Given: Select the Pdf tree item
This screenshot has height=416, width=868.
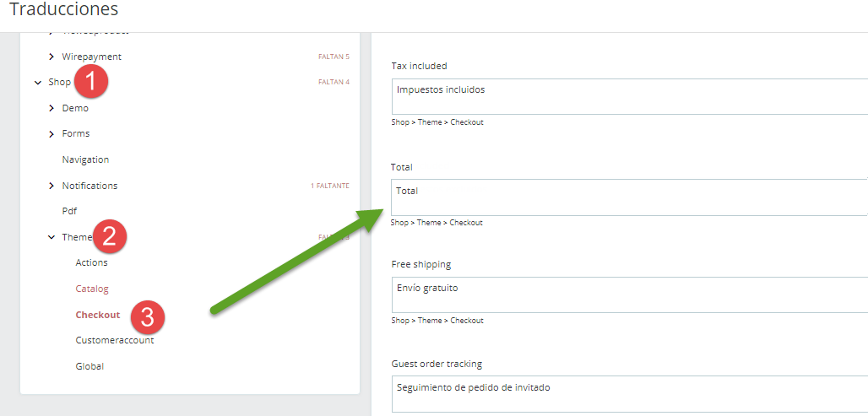Looking at the screenshot, I should coord(69,211).
